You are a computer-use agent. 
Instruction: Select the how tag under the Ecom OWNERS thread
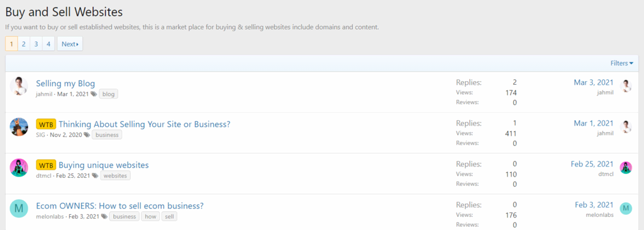pyautogui.click(x=151, y=216)
